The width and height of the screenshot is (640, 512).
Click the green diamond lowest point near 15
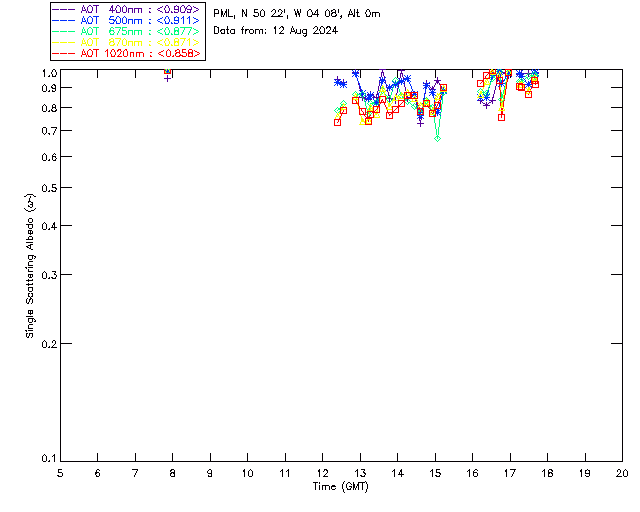(438, 139)
